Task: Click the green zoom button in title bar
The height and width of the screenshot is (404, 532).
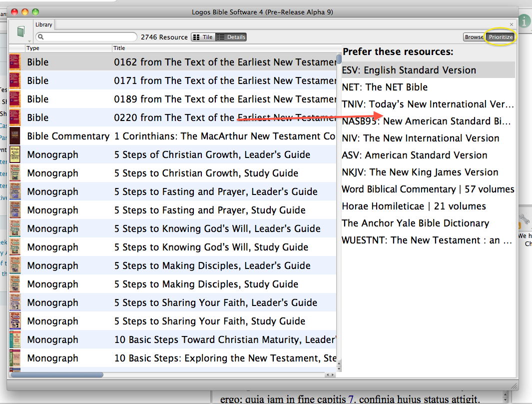Action: (35, 12)
